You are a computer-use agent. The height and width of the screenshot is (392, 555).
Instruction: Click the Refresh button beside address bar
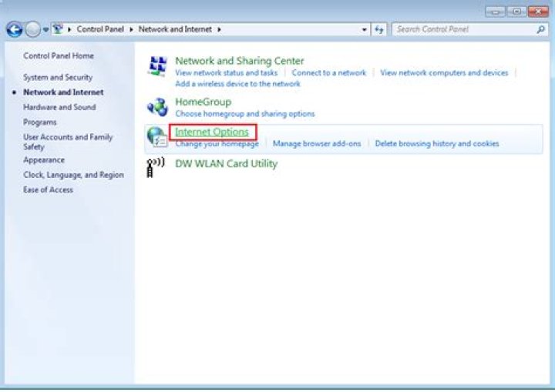378,30
